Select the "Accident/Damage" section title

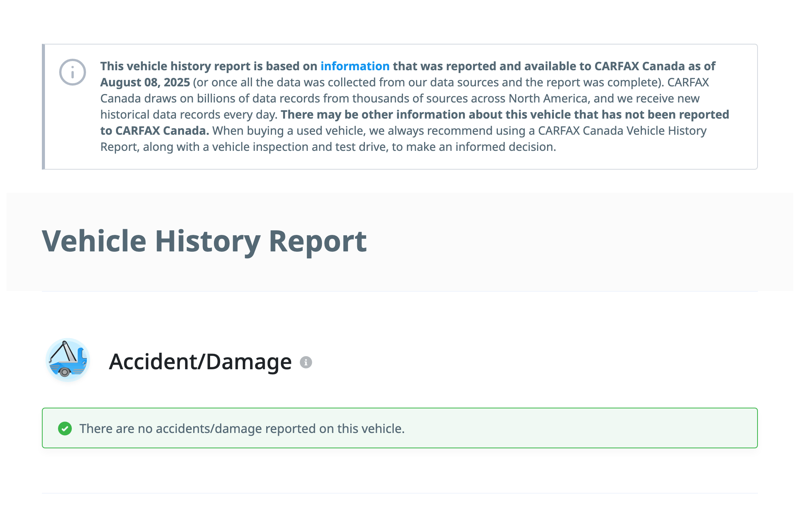200,362
